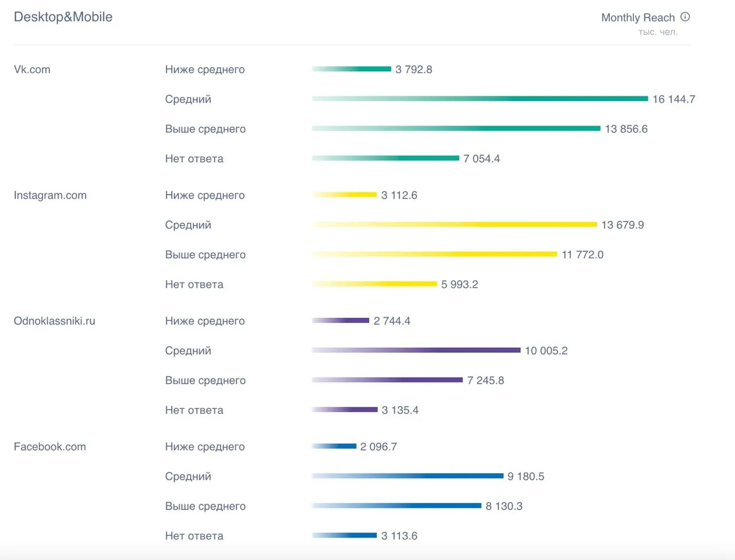
Task: Select the Instagram.com site label
Action: [x=50, y=195]
